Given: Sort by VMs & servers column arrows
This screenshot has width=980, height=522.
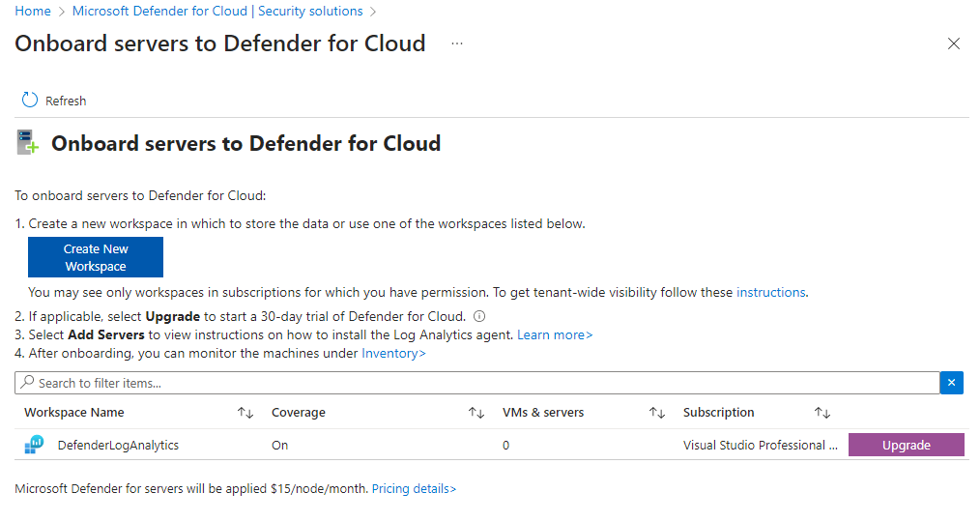Looking at the screenshot, I should coord(657,413).
